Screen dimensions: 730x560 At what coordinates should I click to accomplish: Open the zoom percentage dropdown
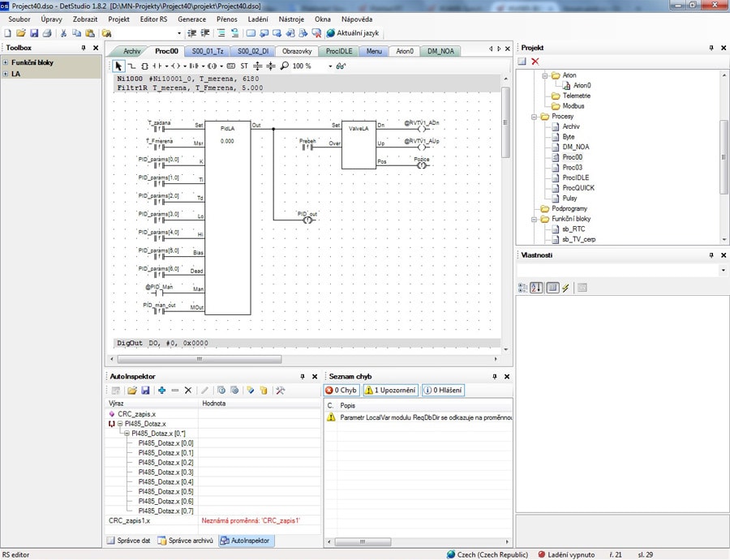(x=330, y=66)
